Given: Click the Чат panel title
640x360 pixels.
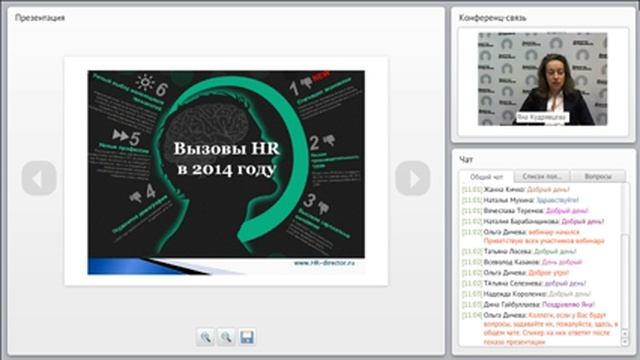Looking at the screenshot, I should click(x=466, y=159).
